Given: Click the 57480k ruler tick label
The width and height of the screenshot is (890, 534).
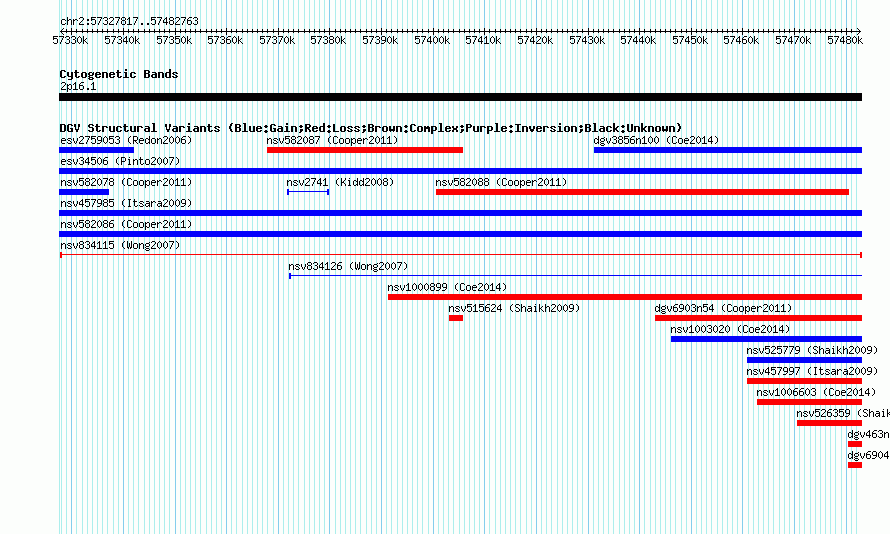Looking at the screenshot, I should [845, 40].
